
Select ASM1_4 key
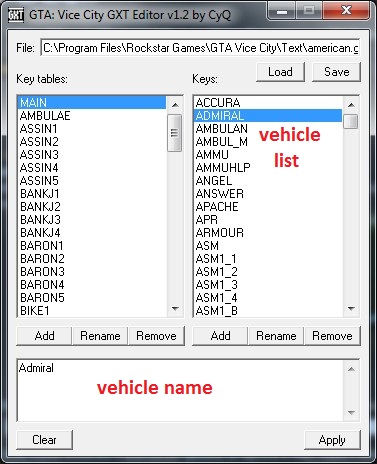point(268,297)
